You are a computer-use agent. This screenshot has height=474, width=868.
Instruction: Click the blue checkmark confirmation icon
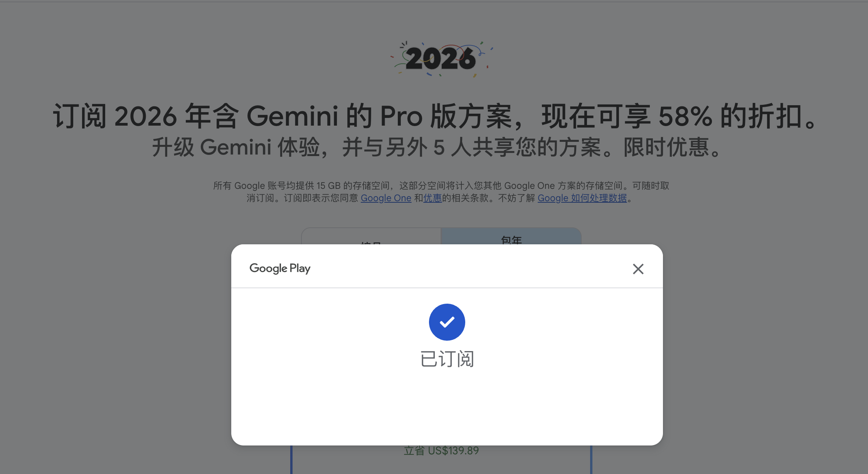447,322
